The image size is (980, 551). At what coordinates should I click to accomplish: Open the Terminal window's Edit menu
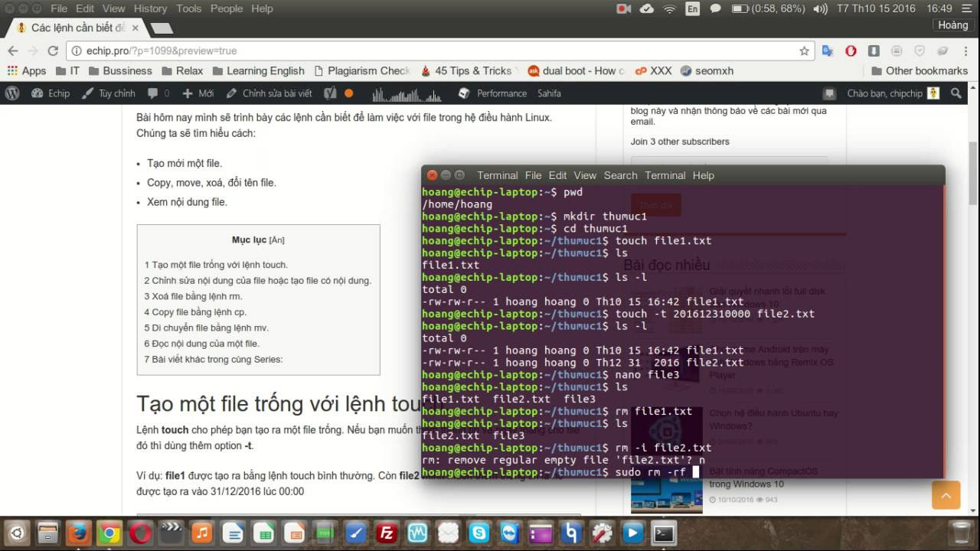pyautogui.click(x=557, y=175)
